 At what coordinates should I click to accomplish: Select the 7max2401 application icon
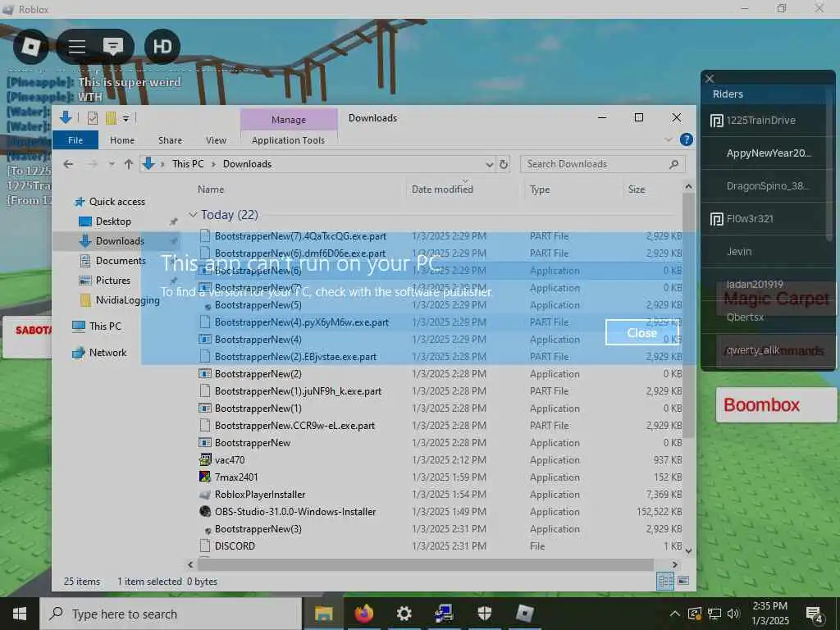[x=204, y=477]
